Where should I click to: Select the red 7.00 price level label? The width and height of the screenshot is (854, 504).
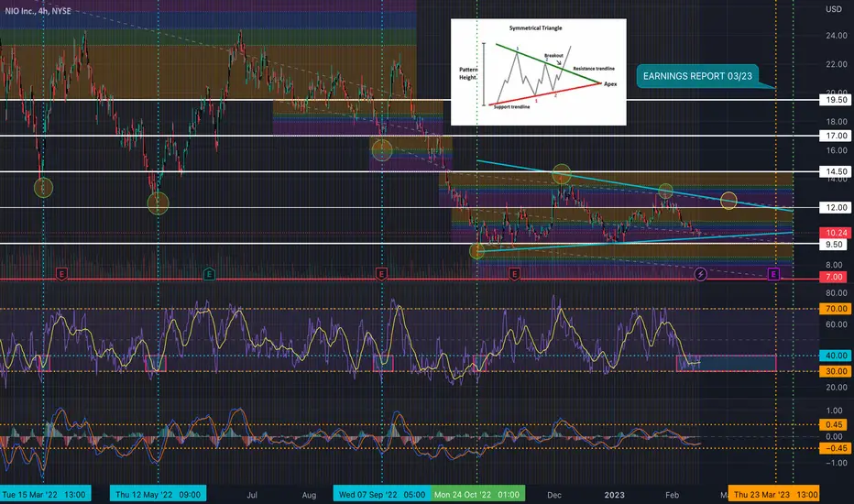(x=836, y=277)
